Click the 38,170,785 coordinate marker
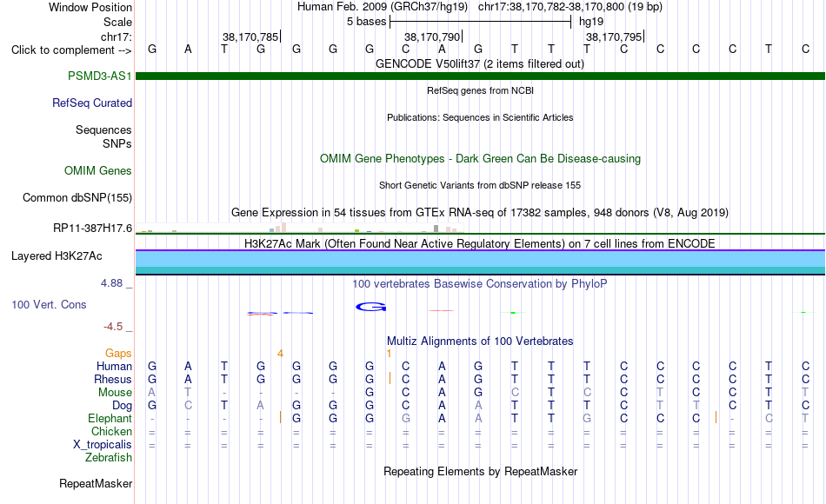 [x=250, y=36]
